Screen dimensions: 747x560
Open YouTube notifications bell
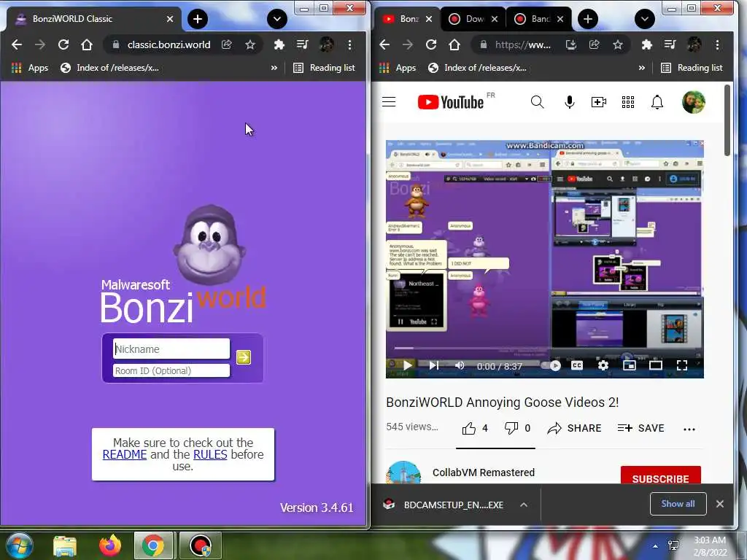point(657,102)
